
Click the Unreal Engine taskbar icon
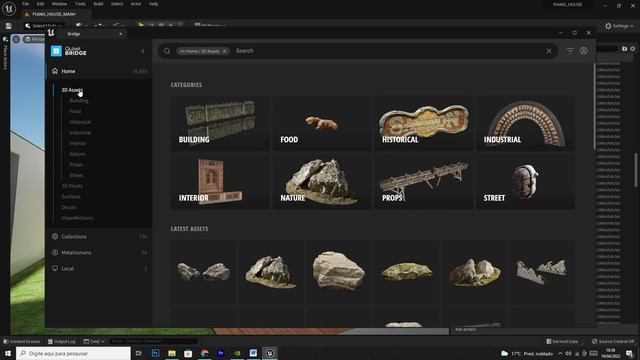point(270,353)
